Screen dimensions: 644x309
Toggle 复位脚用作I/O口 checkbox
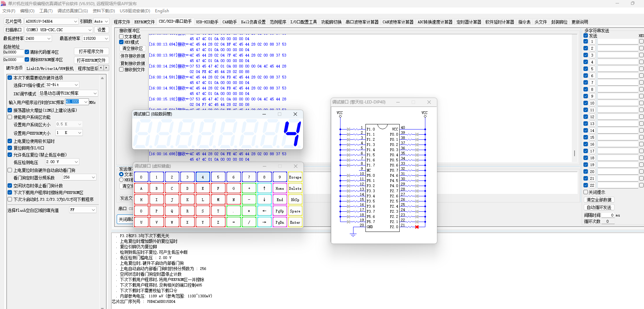pos(10,148)
